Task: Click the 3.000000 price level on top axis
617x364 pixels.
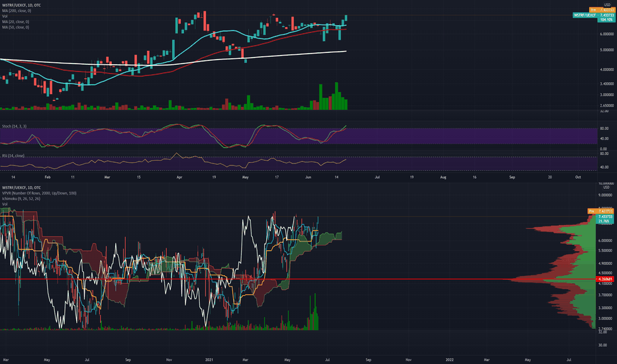Action: (x=606, y=95)
